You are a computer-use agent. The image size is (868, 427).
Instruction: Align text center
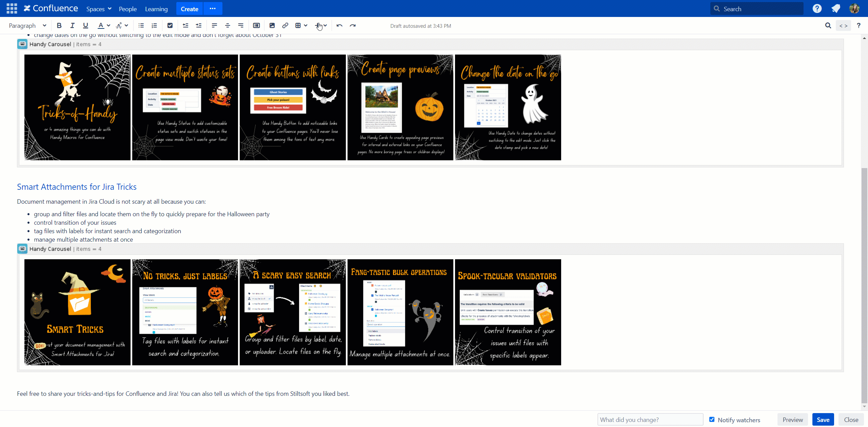pyautogui.click(x=228, y=25)
